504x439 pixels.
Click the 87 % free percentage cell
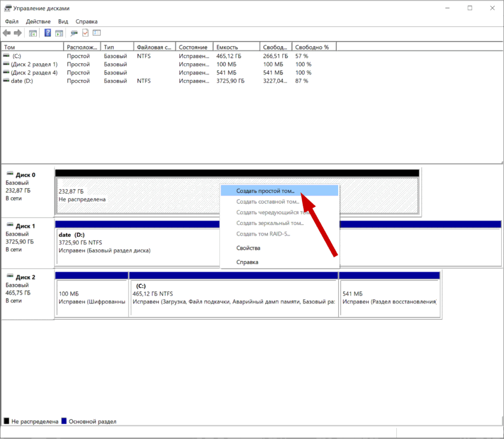pos(302,81)
